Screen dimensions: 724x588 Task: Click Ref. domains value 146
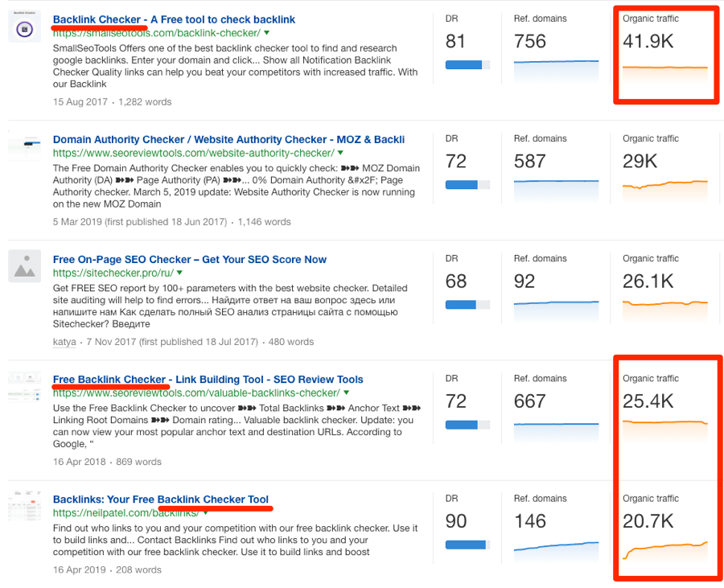pos(530,521)
